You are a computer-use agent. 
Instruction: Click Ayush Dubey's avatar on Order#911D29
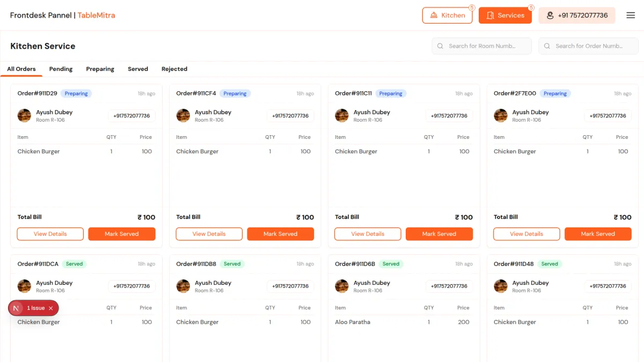click(x=24, y=115)
